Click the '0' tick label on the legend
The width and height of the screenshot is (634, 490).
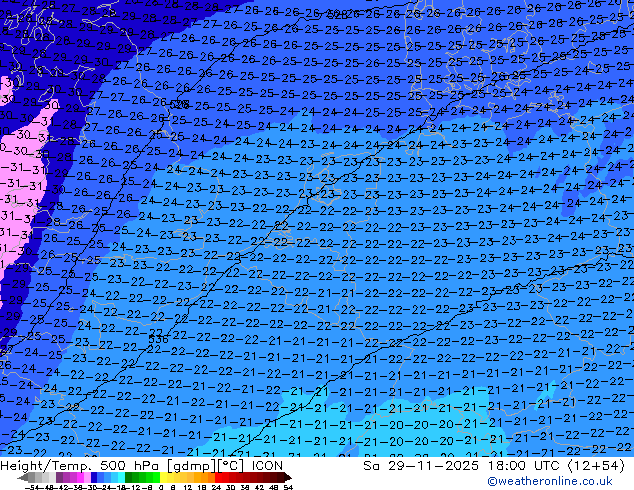tap(161, 487)
